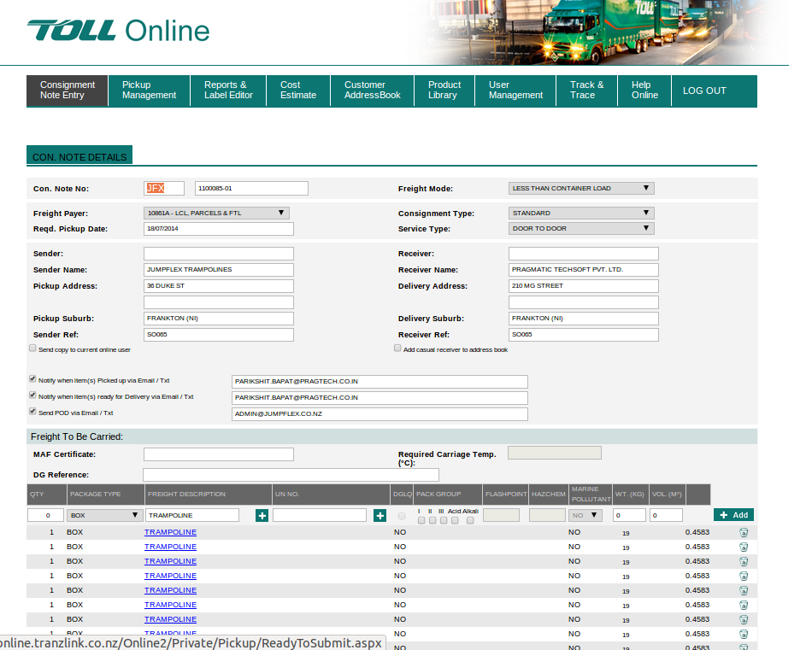
Task: Click the TOLL Online logo
Action: (119, 31)
